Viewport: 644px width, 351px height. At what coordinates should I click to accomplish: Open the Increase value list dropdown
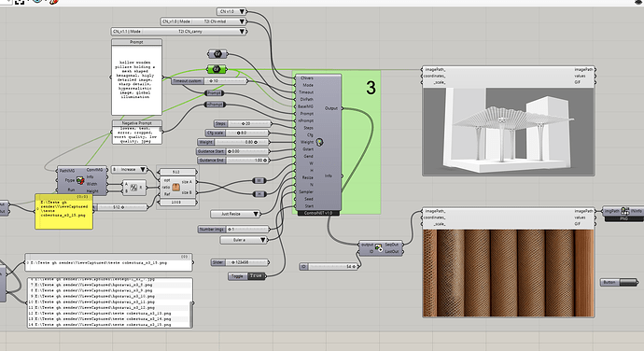coord(129,169)
